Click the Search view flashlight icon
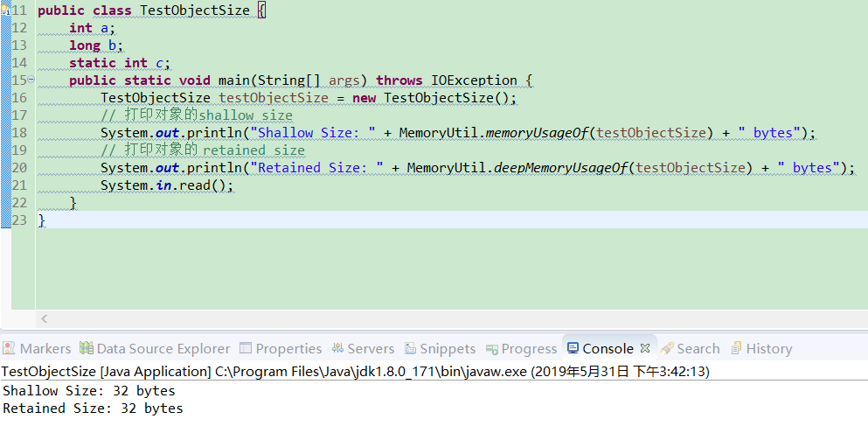Screen dimensions: 868x426 pyautogui.click(x=667, y=348)
